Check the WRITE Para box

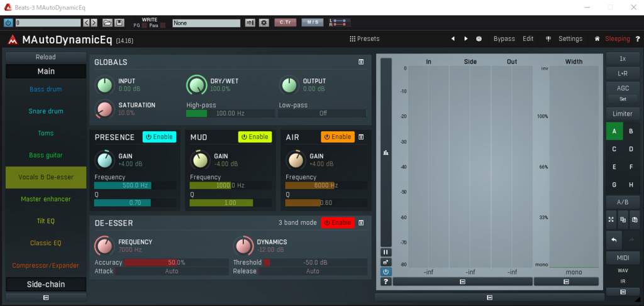163,25
